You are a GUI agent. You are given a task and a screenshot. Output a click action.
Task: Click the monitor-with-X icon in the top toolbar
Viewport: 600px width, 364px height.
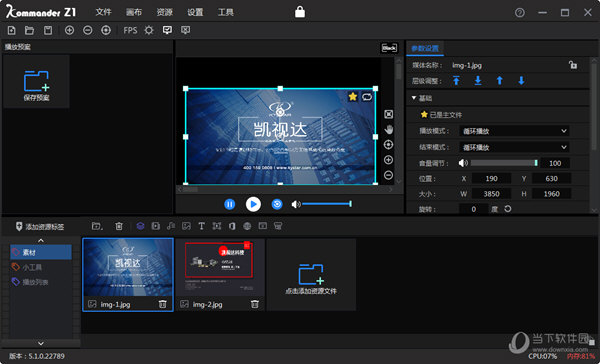(186, 30)
